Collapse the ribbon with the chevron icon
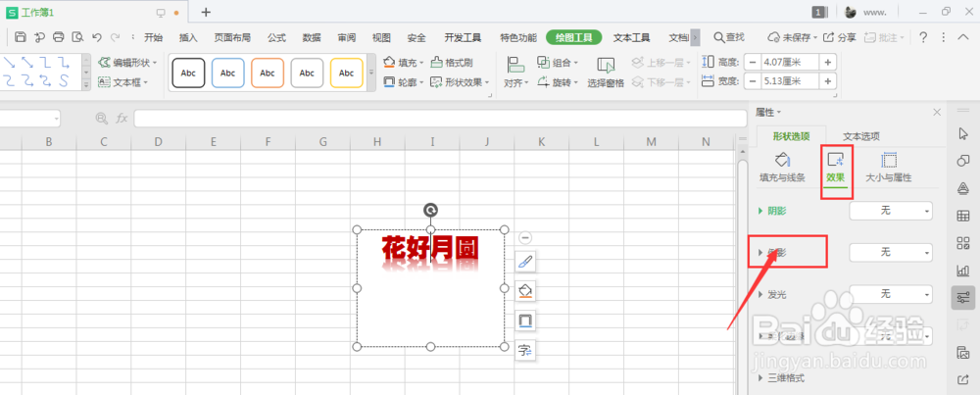Screen dimensions: 980x395 [x=963, y=37]
